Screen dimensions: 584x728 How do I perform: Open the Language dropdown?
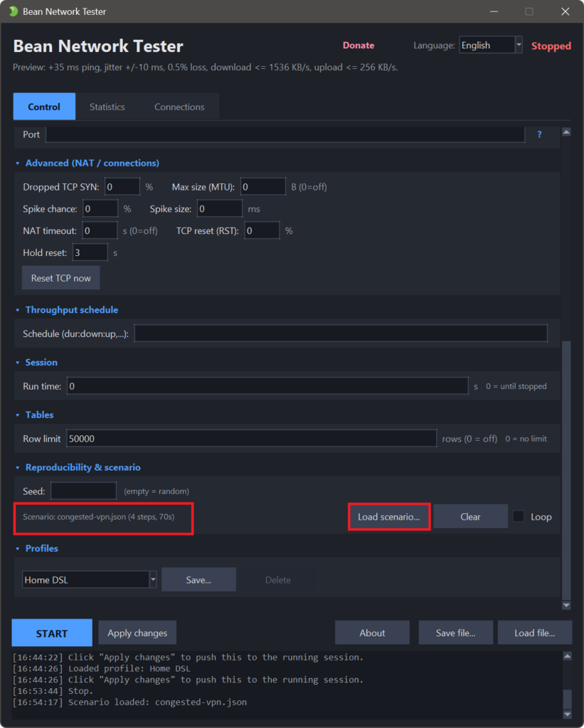491,45
